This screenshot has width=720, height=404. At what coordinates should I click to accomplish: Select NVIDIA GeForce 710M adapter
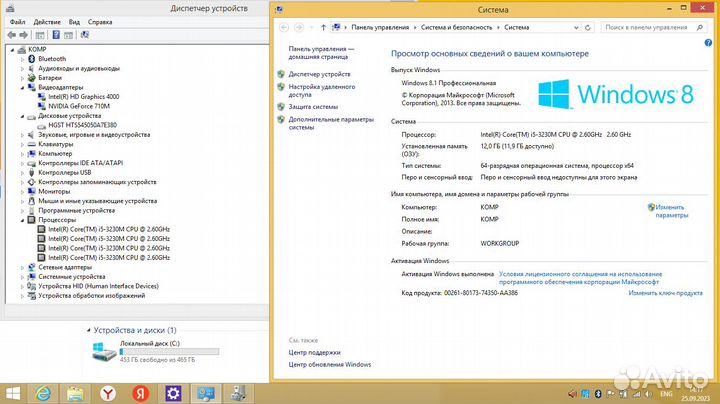(79, 106)
